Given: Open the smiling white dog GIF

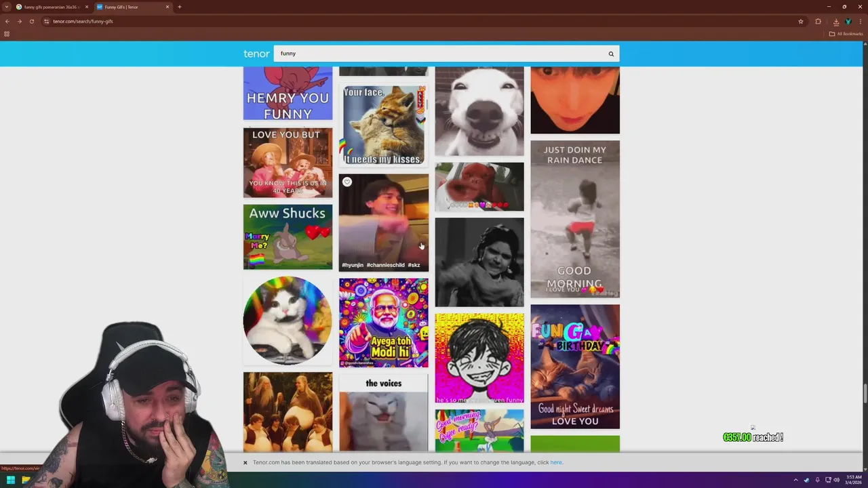Looking at the screenshot, I should pyautogui.click(x=479, y=111).
